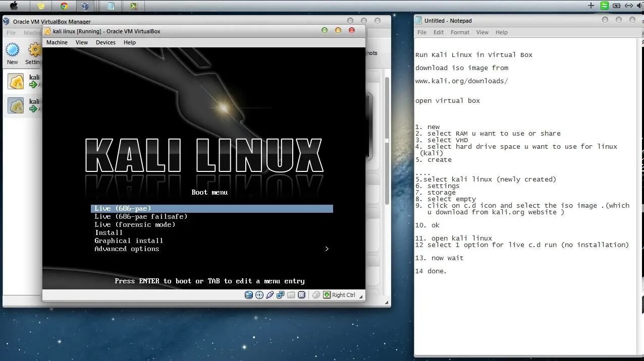Viewport: 644px width, 361px height.
Task: Launch Chrome from the top bar
Action: coord(64,6)
